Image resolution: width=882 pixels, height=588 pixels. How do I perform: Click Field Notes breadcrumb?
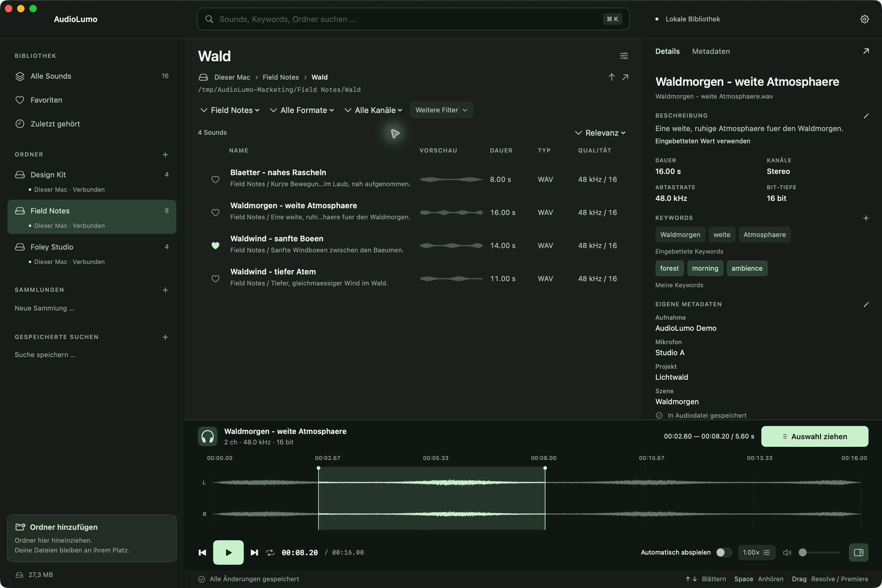click(x=281, y=77)
